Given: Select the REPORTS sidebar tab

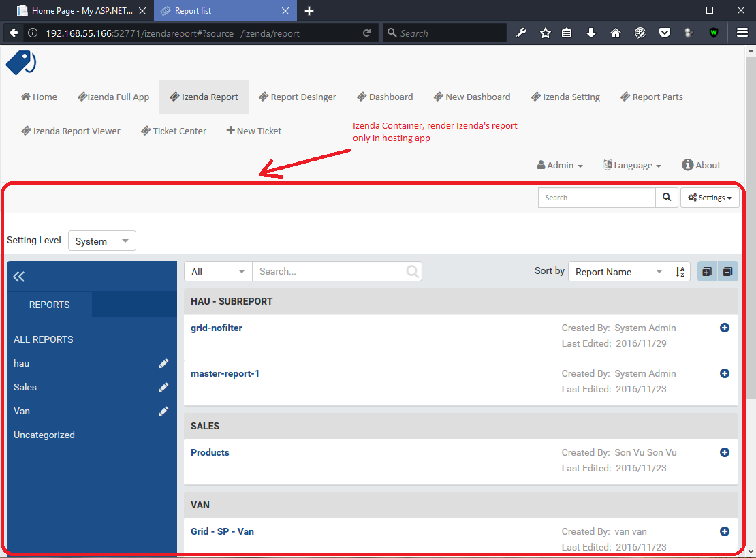Looking at the screenshot, I should coord(49,305).
